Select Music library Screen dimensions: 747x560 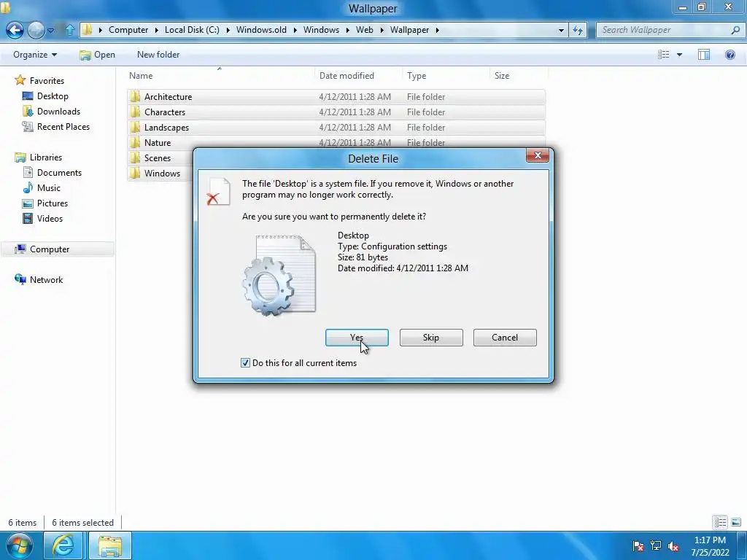(49, 187)
